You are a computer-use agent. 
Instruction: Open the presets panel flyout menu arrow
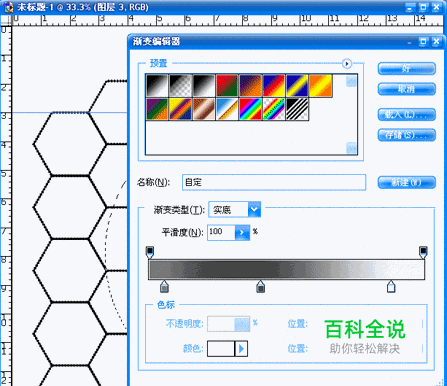[x=347, y=63]
